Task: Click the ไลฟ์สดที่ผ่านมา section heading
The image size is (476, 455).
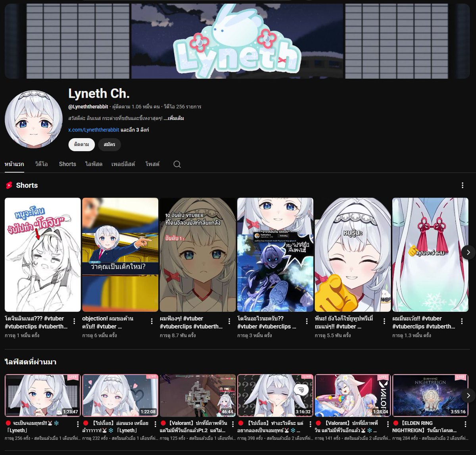Action: (x=31, y=362)
